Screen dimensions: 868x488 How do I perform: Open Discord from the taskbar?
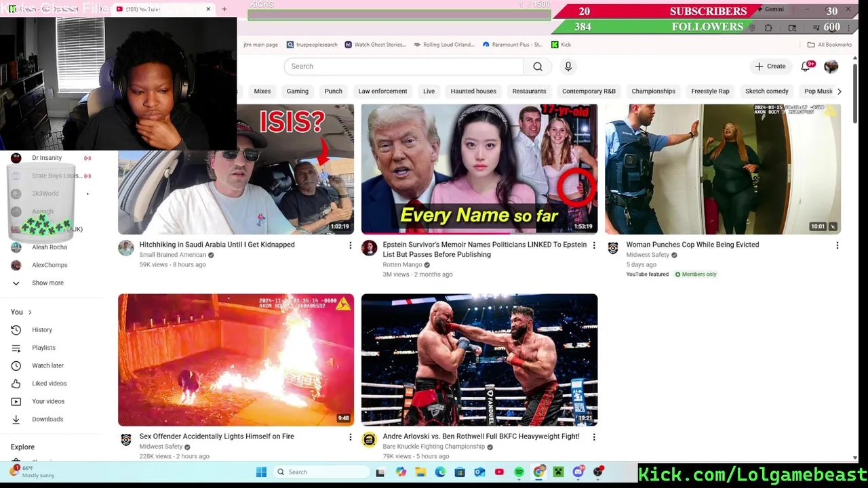click(x=578, y=472)
